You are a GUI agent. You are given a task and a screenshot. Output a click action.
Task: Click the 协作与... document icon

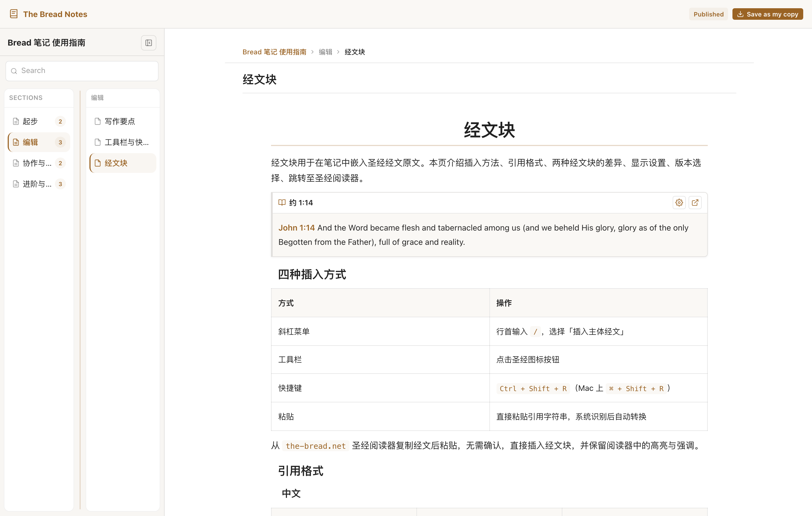click(x=16, y=163)
